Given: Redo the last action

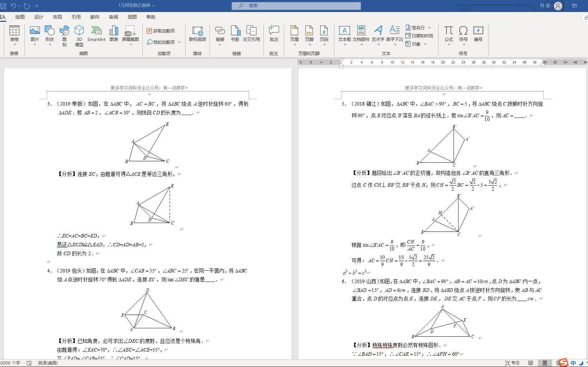Looking at the screenshot, I should click(x=27, y=6).
